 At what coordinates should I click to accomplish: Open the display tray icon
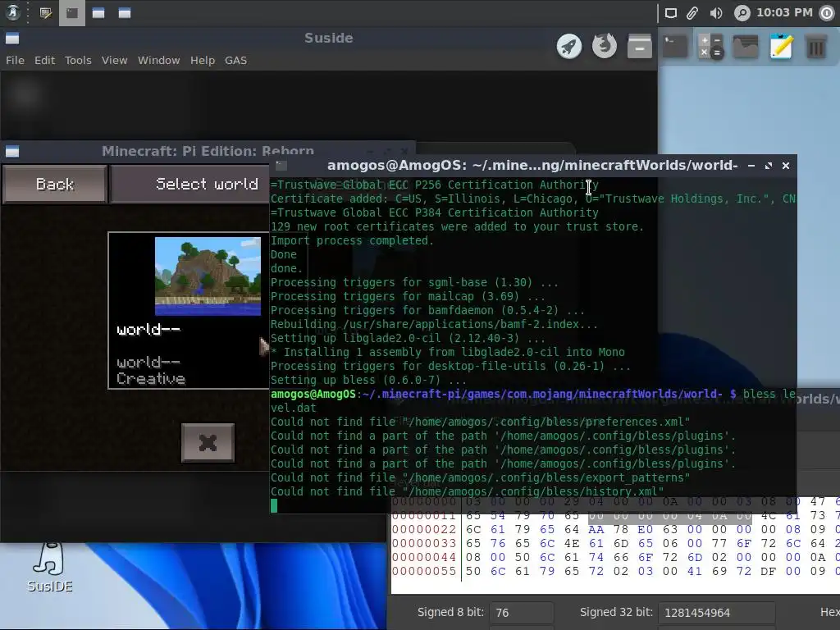tap(671, 13)
